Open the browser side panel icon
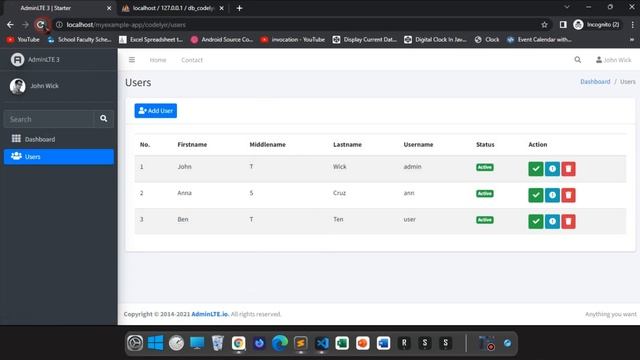Image resolution: width=640 pixels, height=360 pixels. [563, 25]
